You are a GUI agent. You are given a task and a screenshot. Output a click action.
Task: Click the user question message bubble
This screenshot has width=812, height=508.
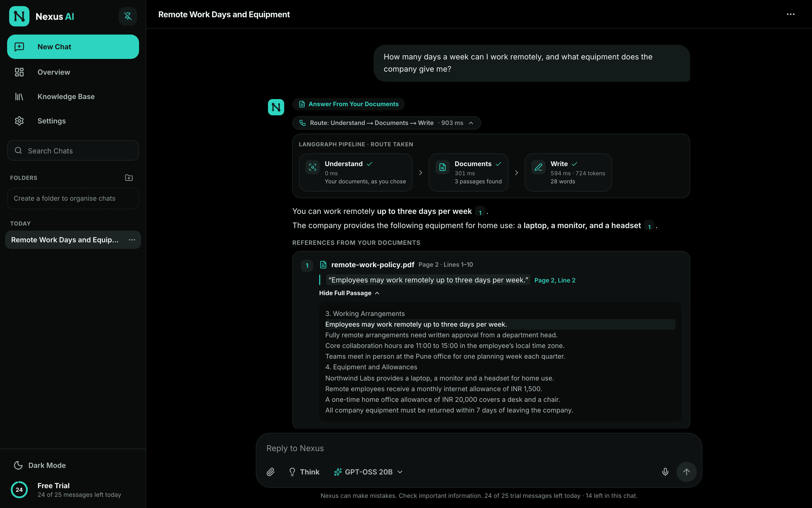532,63
